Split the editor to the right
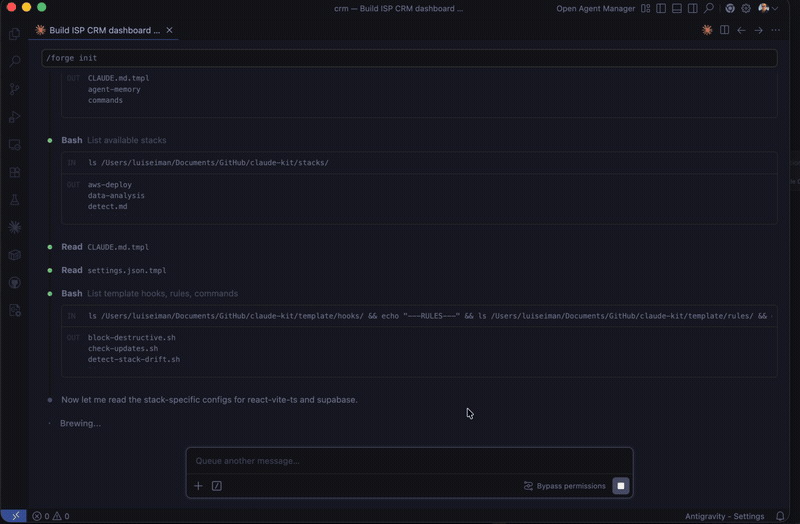The width and height of the screenshot is (800, 524). click(x=724, y=30)
